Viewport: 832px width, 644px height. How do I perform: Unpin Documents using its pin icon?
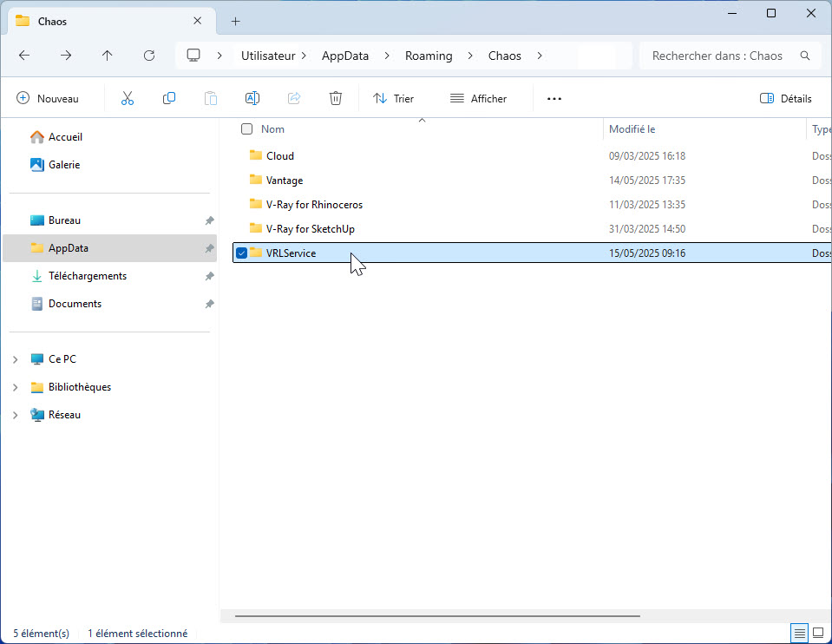click(210, 304)
